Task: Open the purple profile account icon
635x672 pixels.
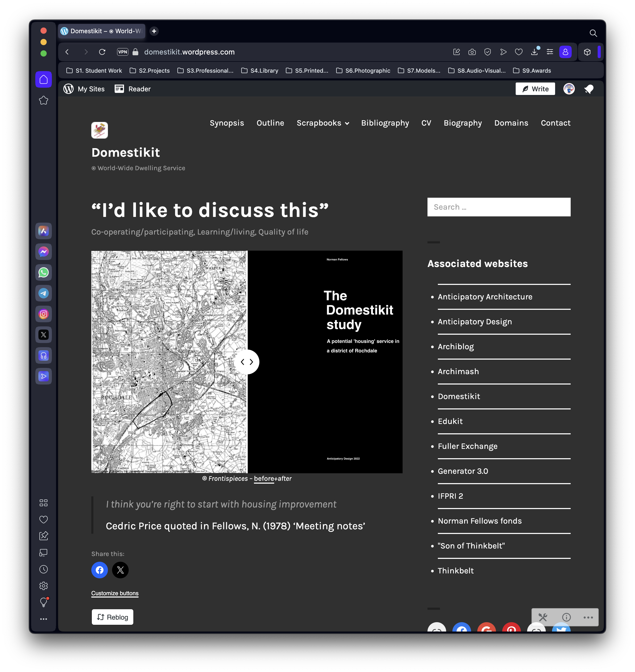Action: pos(565,52)
